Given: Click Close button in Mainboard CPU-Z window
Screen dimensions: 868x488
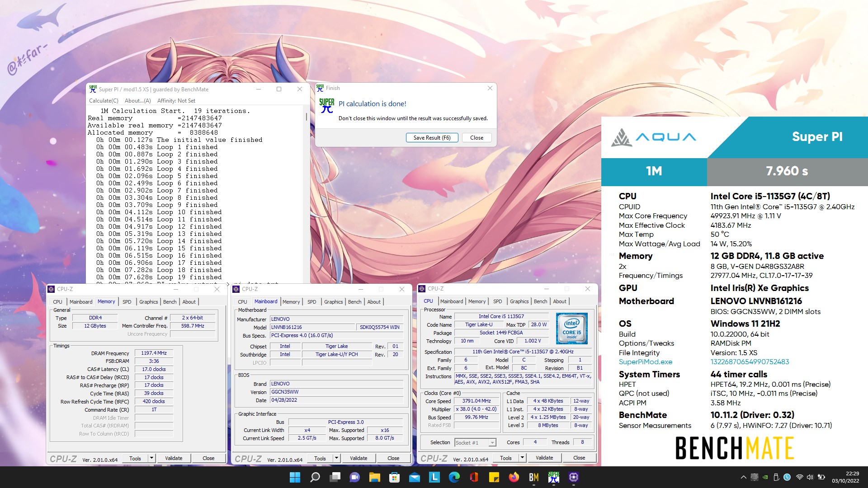Looking at the screenshot, I should [393, 458].
